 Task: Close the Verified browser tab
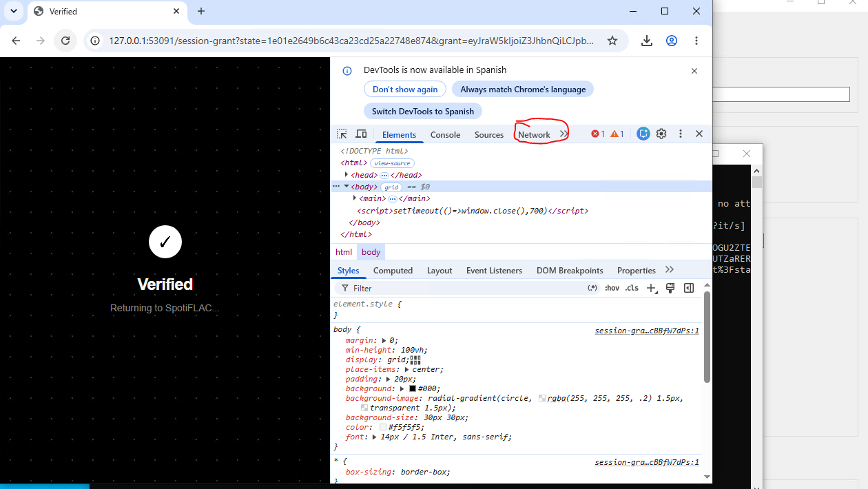pos(177,11)
